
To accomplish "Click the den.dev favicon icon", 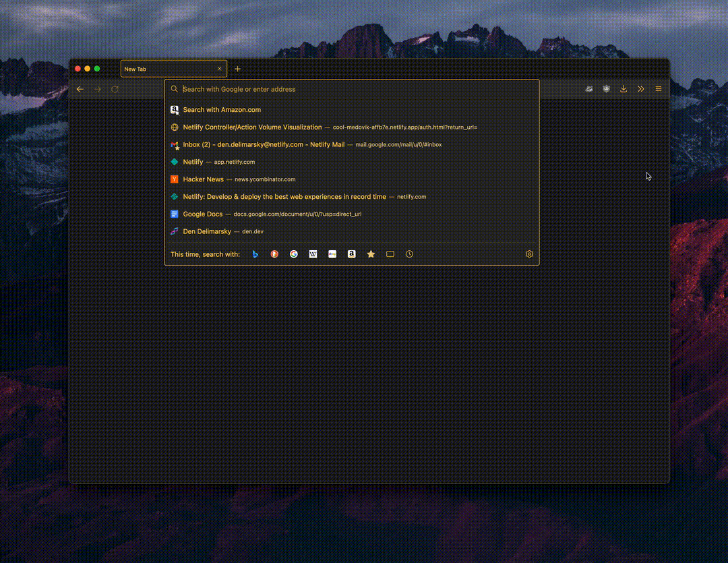I will click(174, 231).
